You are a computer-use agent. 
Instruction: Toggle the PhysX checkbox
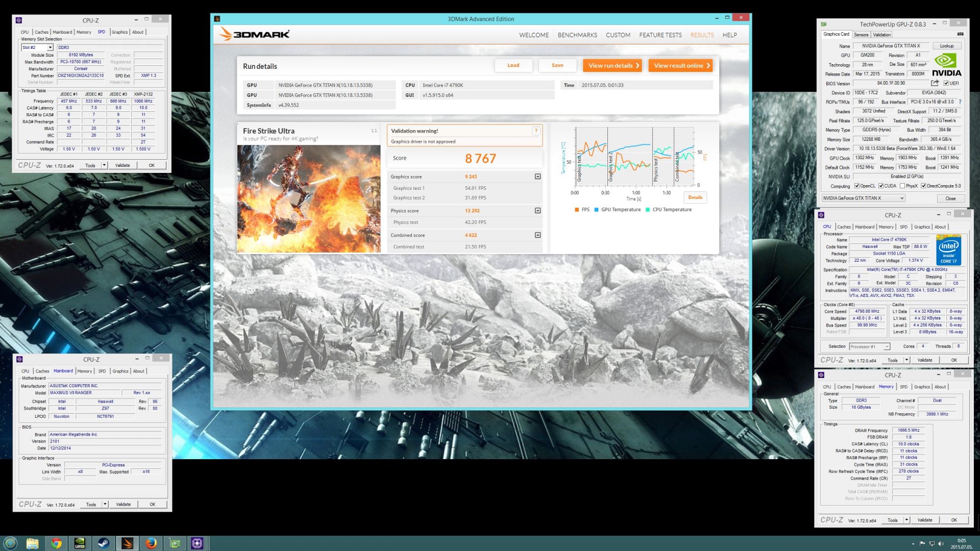(x=902, y=186)
